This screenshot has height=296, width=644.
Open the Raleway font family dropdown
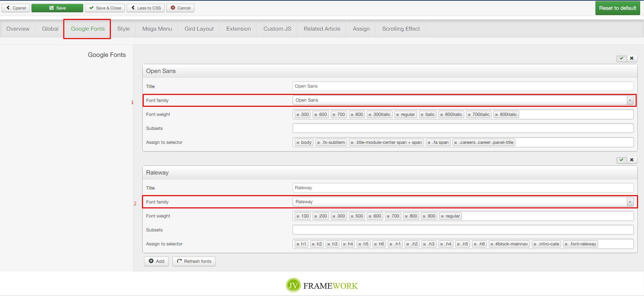point(630,202)
